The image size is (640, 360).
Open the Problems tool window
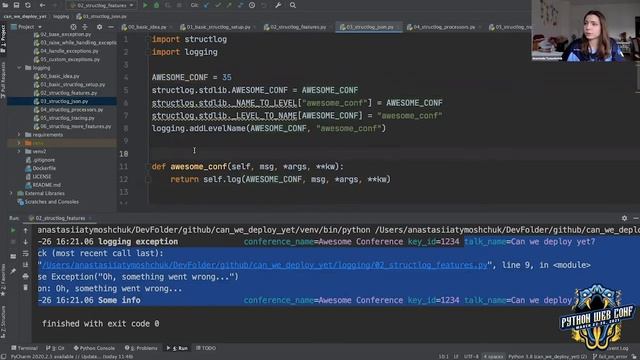click(141, 348)
